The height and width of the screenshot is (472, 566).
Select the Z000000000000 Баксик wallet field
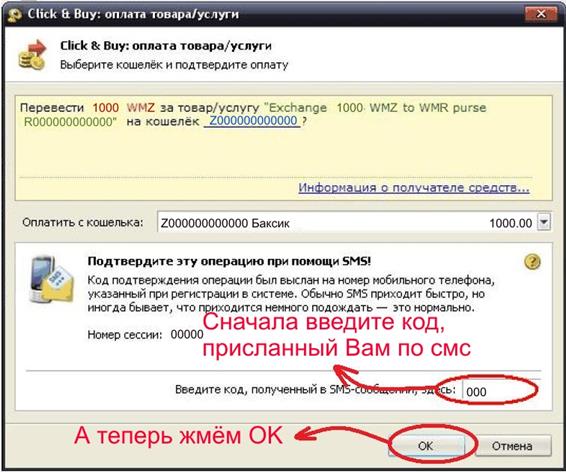(354, 222)
